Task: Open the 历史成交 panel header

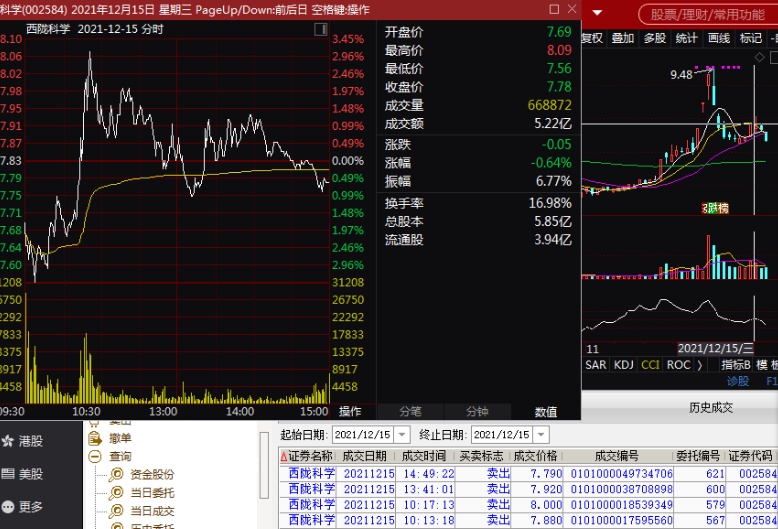Action: click(x=711, y=407)
